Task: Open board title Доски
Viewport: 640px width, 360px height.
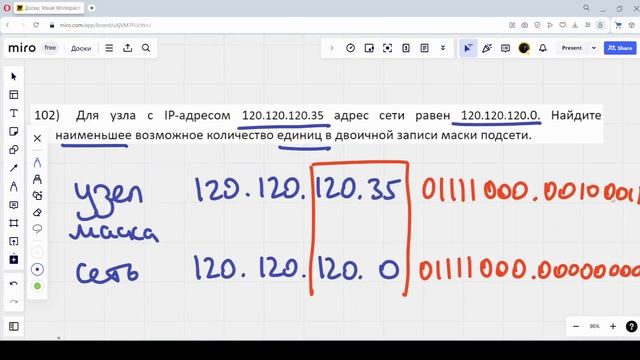Action: point(81,48)
